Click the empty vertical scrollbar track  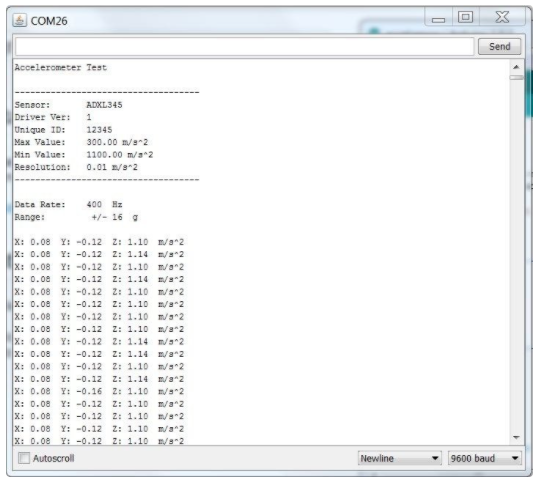[x=516, y=256]
